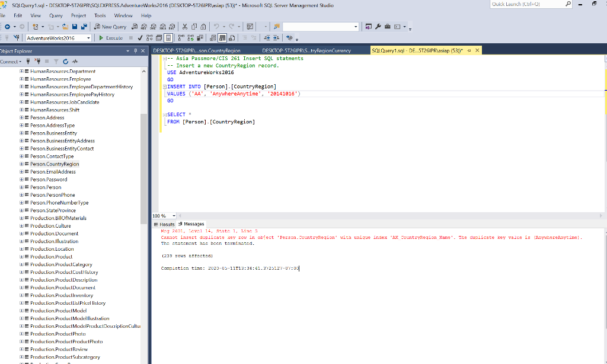Open the Connect dropdown in Object Explorer
The height and width of the screenshot is (364, 607).
click(x=11, y=62)
